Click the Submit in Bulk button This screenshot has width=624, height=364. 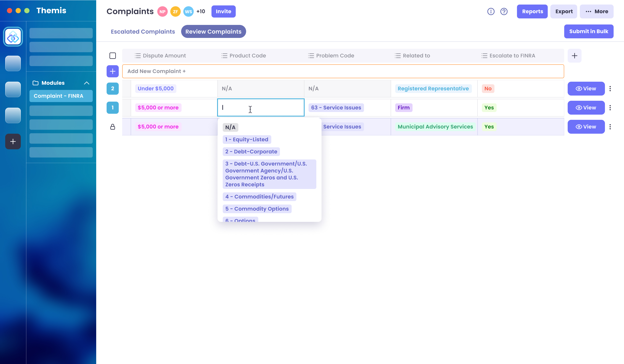tap(588, 31)
